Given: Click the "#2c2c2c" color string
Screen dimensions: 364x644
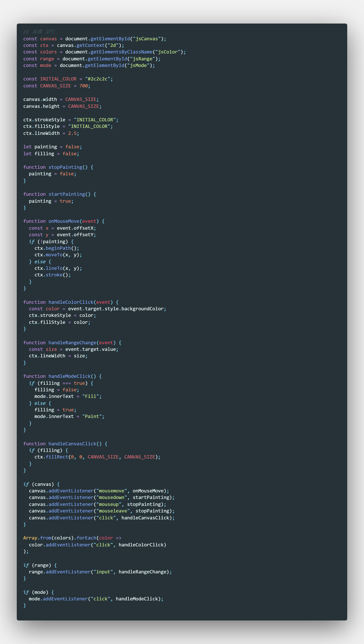Looking at the screenshot, I should tap(98, 79).
